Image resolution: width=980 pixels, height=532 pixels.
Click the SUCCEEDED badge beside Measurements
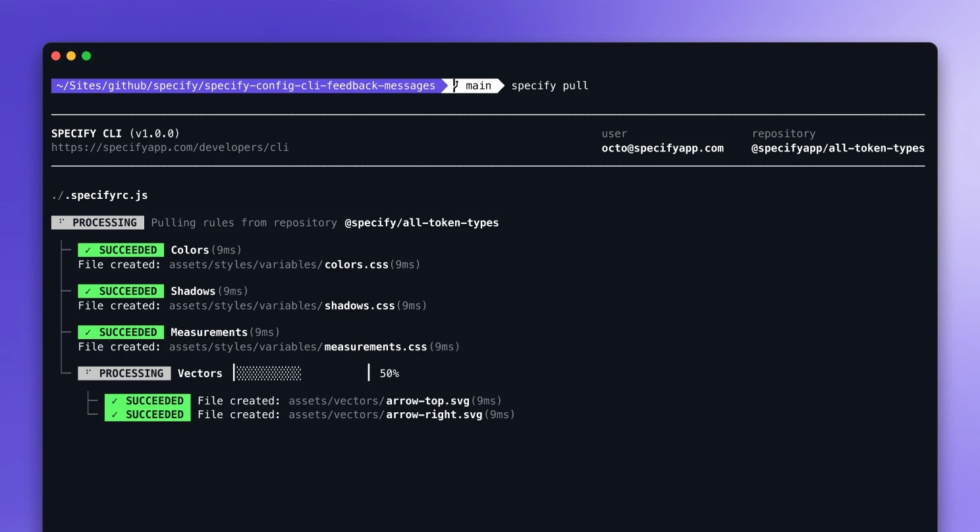click(x=121, y=332)
